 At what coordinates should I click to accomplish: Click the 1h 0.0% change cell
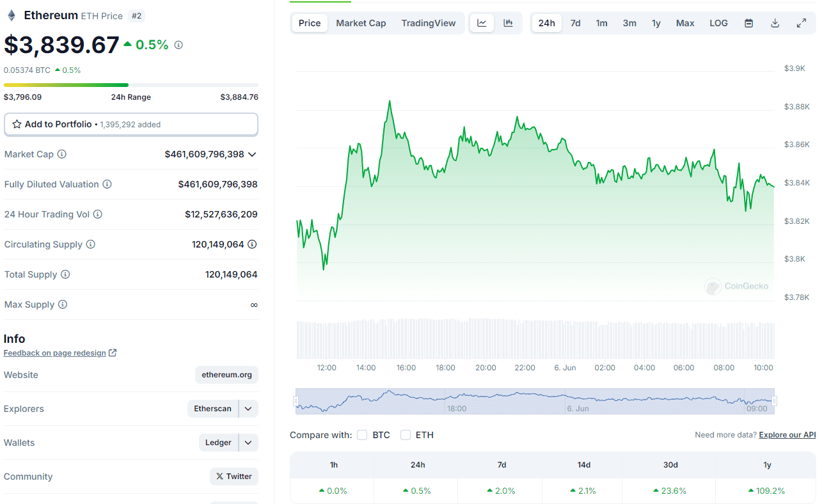[333, 491]
